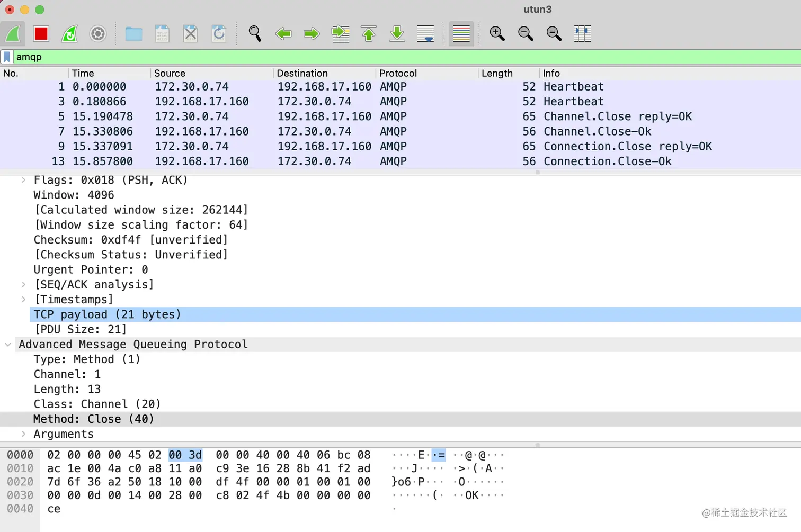Select the Window: 4096 field
This screenshot has width=801, height=532.
coord(74,195)
